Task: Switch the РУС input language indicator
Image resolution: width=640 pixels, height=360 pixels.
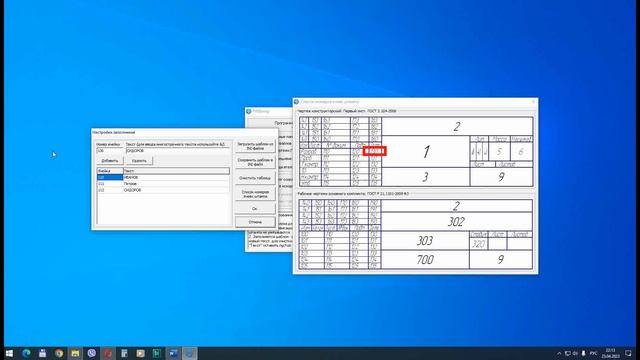Action: tap(593, 353)
